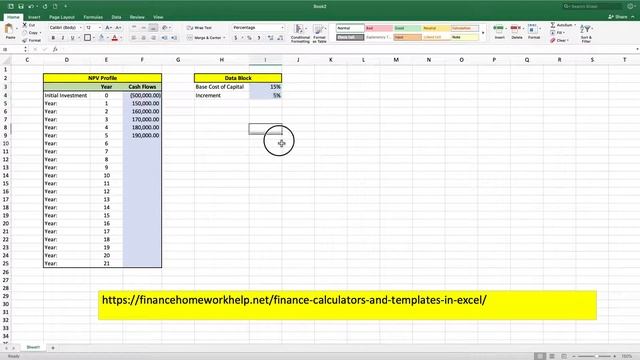Screen dimensions: 640x360
Task: Decrease font size with smaller A icon
Action: coord(118,27)
